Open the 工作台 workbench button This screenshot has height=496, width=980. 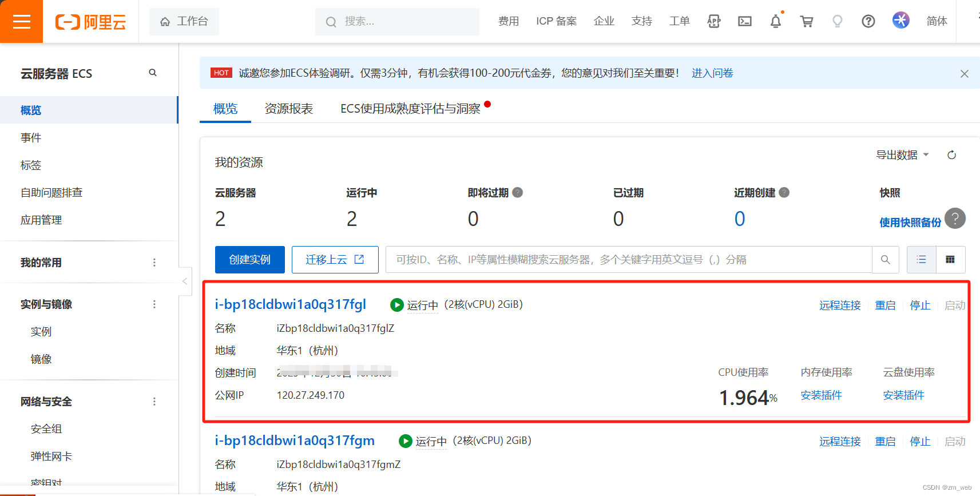click(184, 22)
